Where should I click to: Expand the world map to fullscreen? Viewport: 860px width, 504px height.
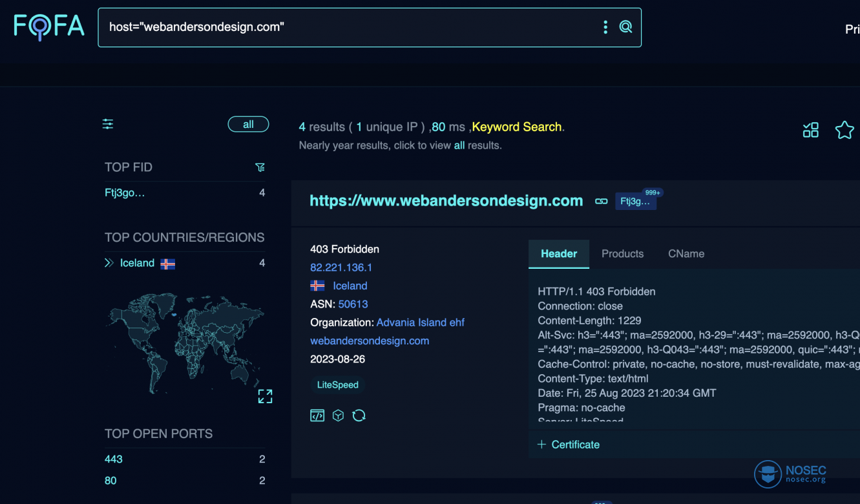tap(265, 396)
